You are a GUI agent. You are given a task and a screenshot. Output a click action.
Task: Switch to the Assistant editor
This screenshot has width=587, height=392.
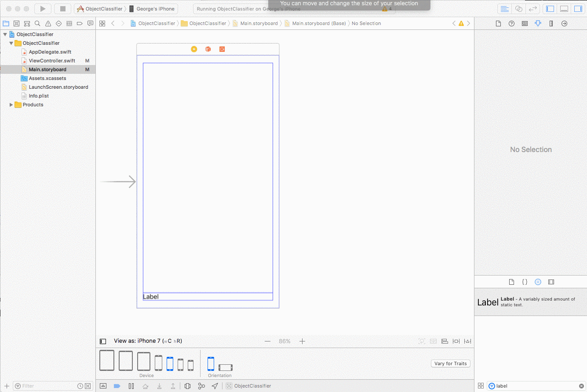pos(518,9)
